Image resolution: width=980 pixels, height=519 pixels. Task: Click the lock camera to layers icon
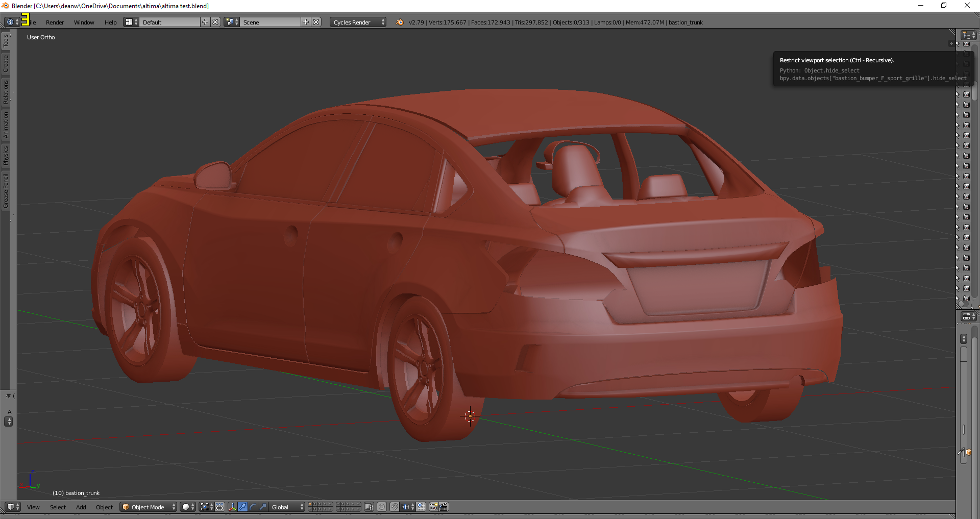coord(369,507)
